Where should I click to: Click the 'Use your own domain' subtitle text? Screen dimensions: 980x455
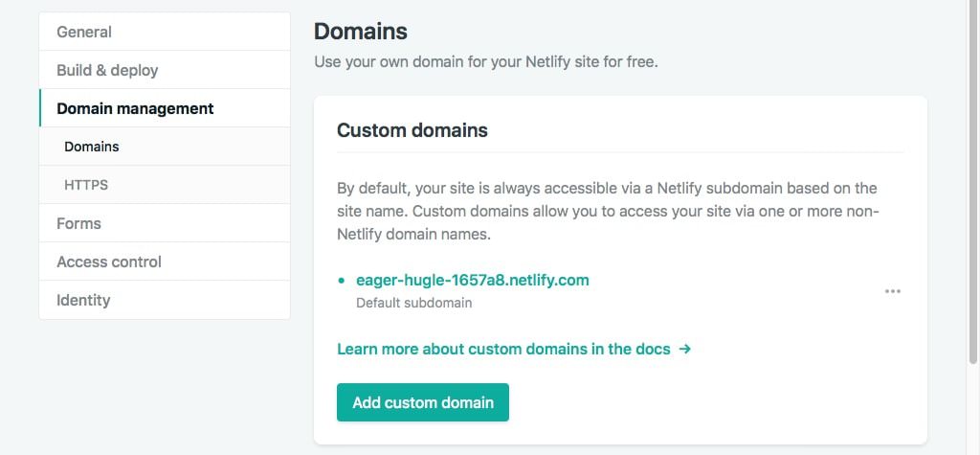486,62
